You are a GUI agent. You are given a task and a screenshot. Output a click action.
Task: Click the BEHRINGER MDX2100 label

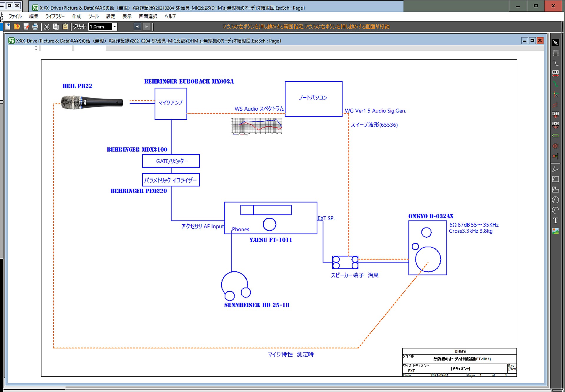137,150
